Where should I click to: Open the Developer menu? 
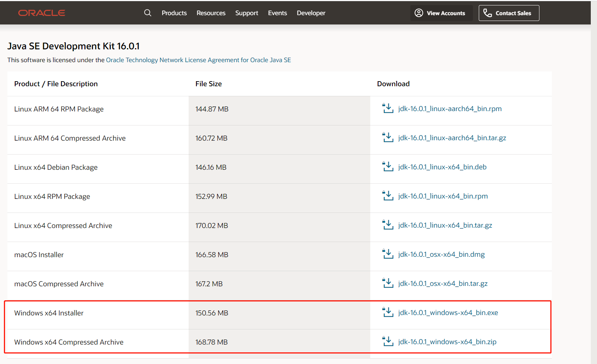coord(311,13)
